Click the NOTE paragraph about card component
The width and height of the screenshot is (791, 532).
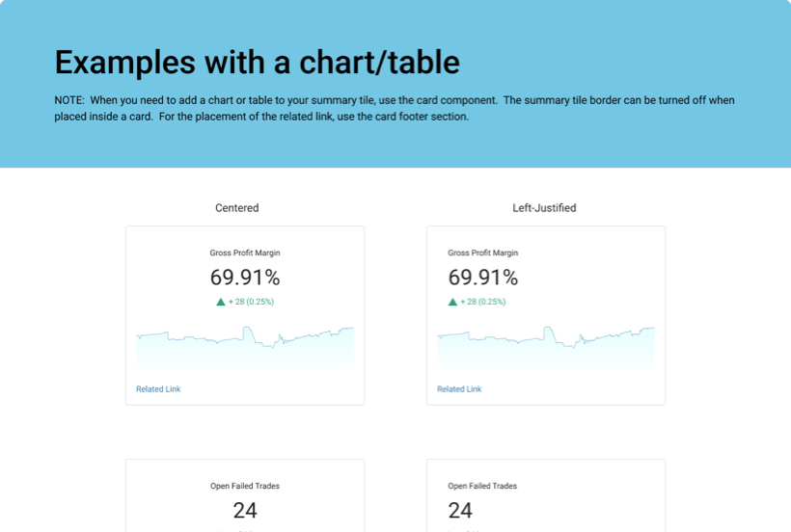(x=395, y=108)
